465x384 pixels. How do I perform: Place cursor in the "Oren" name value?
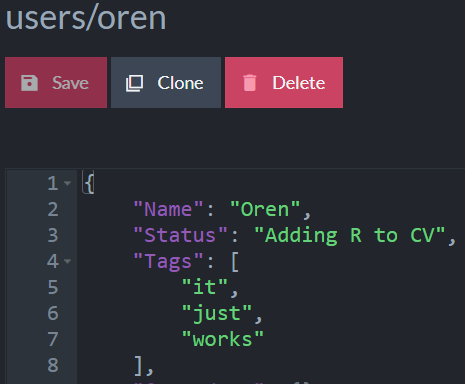pyautogui.click(x=265, y=209)
